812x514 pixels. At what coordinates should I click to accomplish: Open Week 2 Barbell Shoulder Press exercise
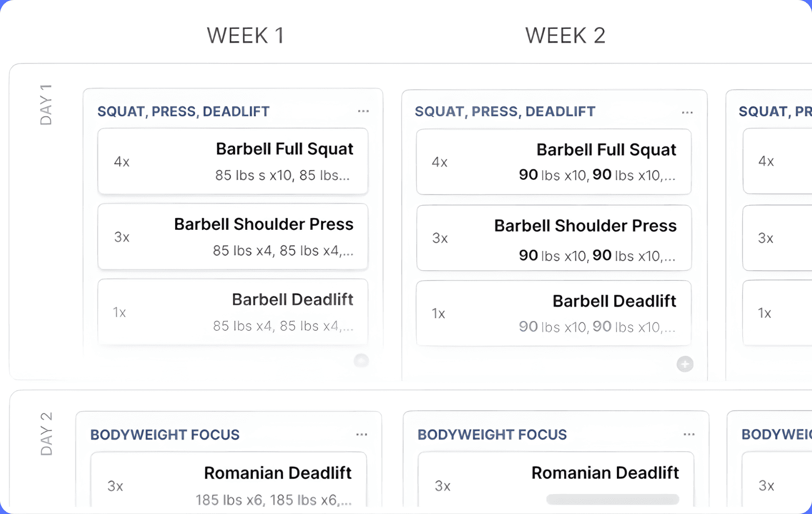pyautogui.click(x=554, y=238)
